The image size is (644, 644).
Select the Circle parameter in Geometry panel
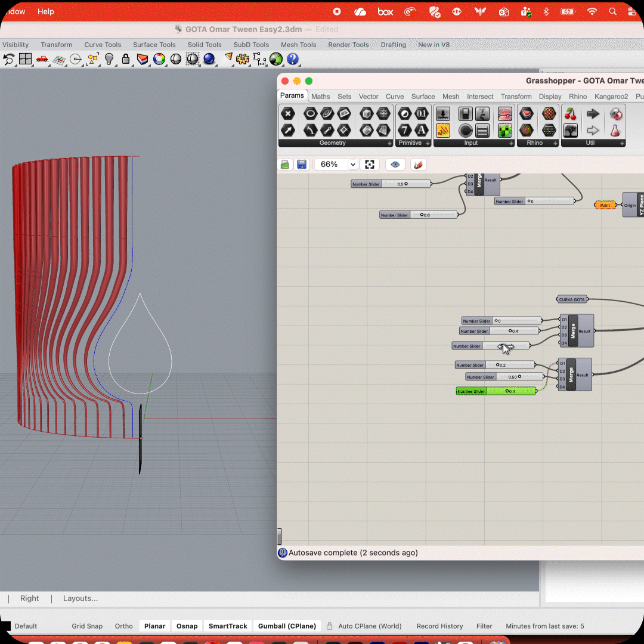[x=310, y=114]
